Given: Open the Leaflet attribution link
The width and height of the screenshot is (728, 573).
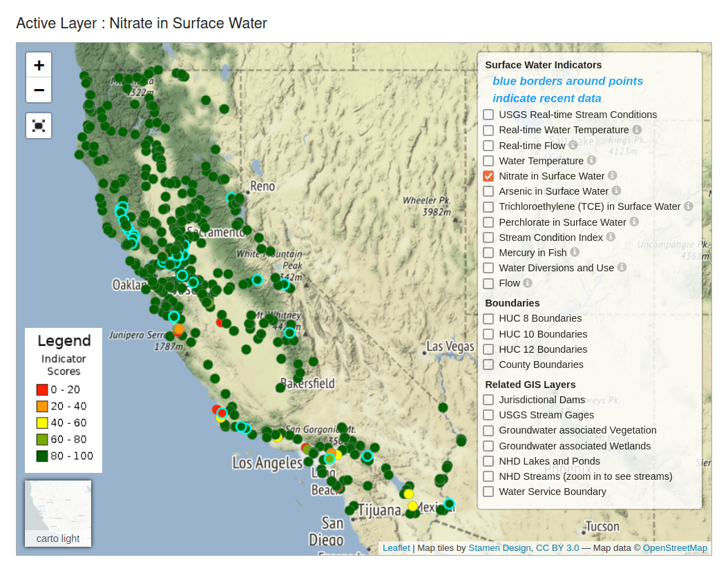Looking at the screenshot, I should point(396,548).
